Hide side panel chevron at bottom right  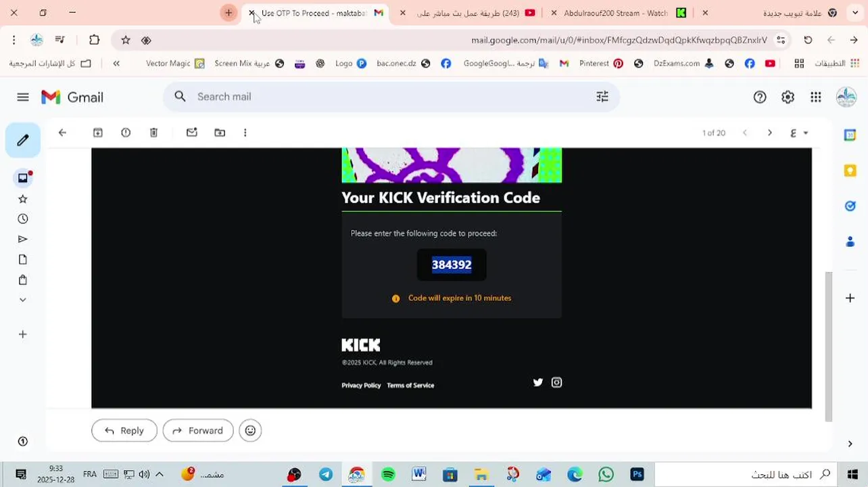pos(850,444)
